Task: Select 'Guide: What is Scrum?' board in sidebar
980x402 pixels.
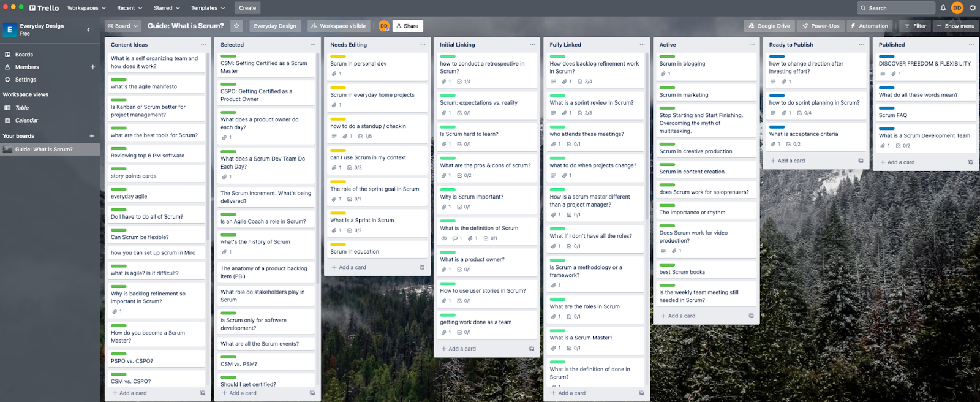Action: [49, 150]
